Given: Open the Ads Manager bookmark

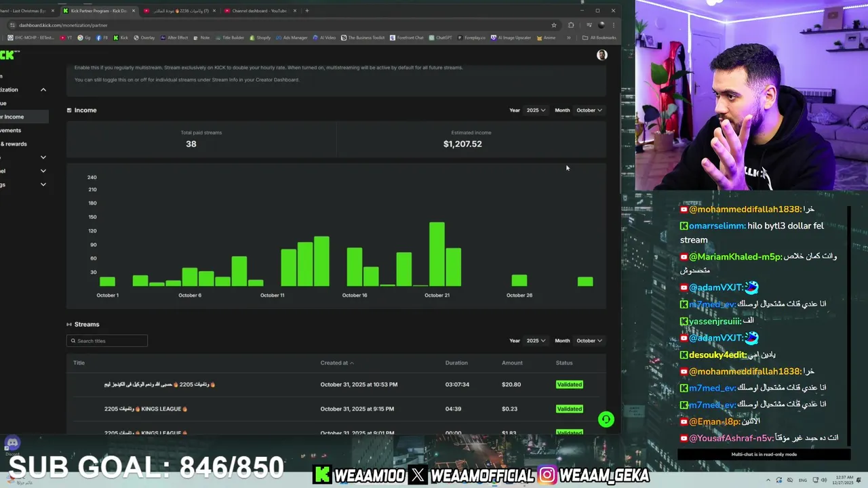Looking at the screenshot, I should coord(291,38).
